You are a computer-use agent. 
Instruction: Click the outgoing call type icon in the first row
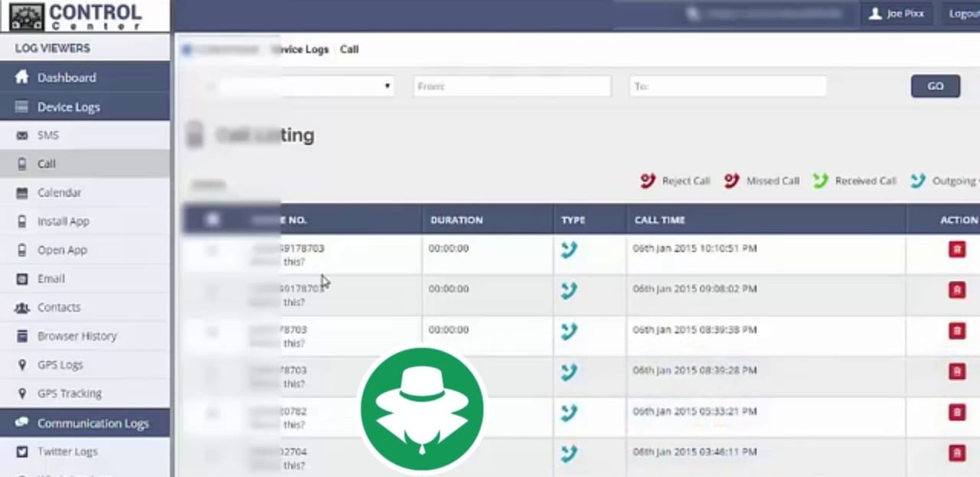(x=568, y=250)
